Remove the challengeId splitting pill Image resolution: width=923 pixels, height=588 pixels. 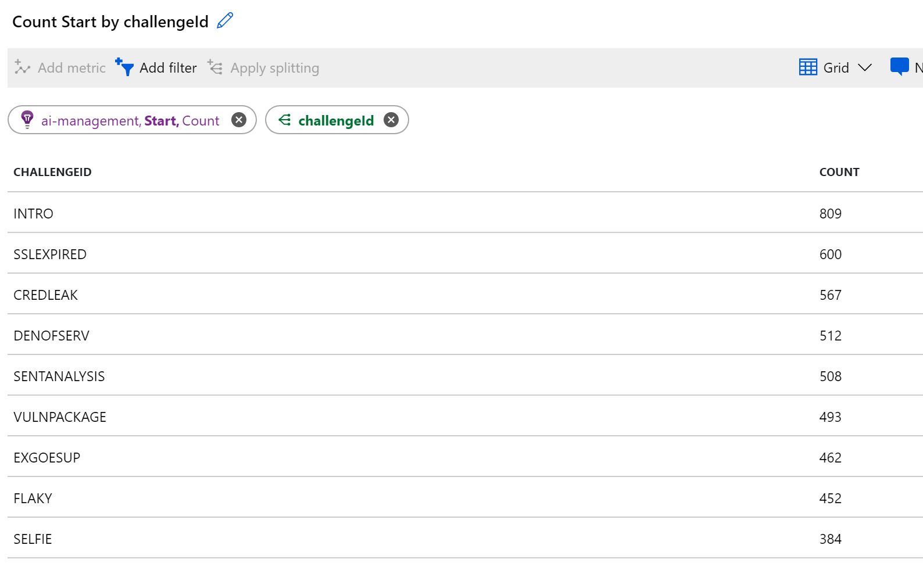coord(391,120)
